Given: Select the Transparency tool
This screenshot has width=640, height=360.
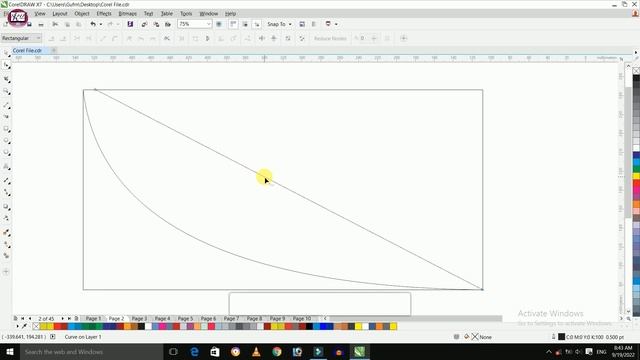Looking at the screenshot, I should pos(7,218).
